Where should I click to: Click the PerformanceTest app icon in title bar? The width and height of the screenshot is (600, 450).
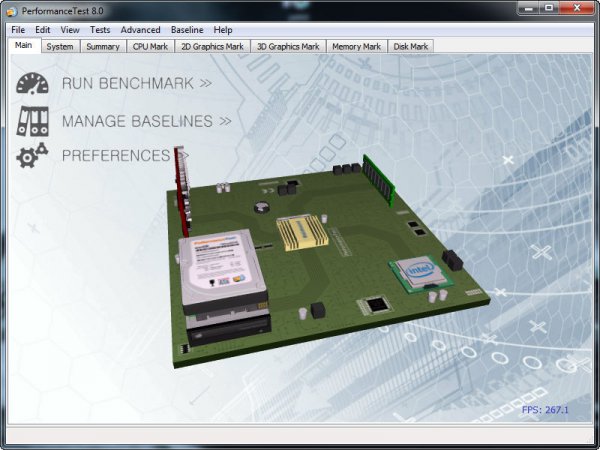11,11
